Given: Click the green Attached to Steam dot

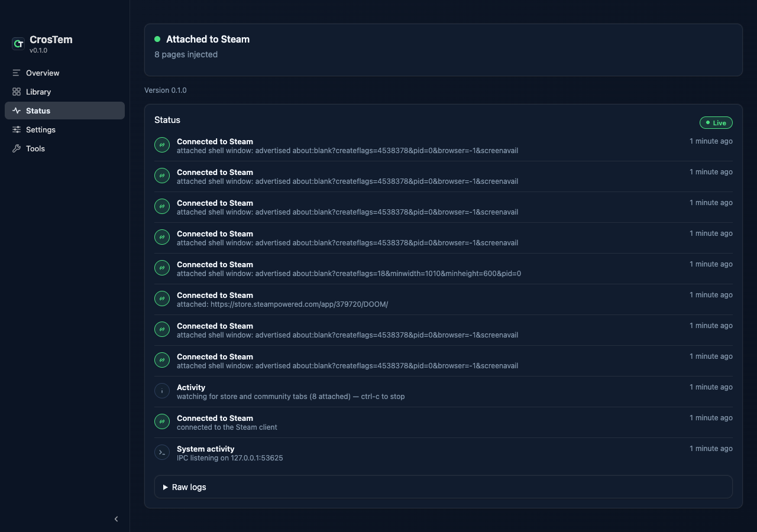Looking at the screenshot, I should (157, 39).
